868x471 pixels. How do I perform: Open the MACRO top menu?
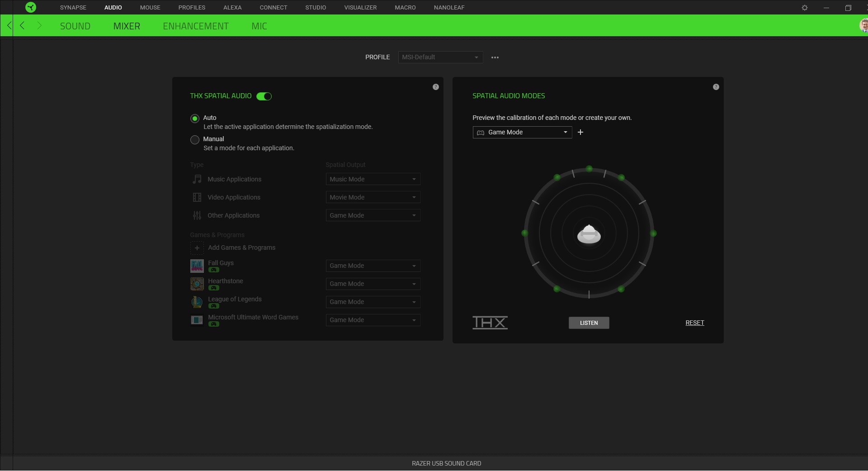(405, 8)
